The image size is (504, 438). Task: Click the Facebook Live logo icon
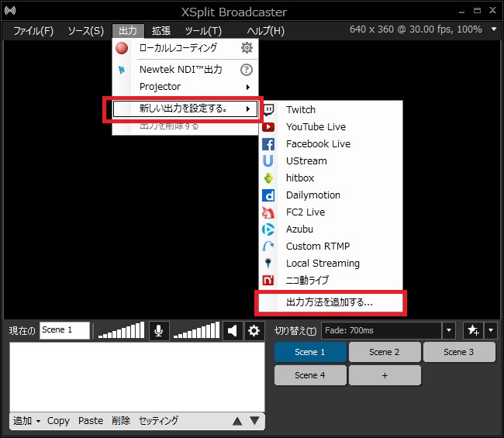click(268, 144)
